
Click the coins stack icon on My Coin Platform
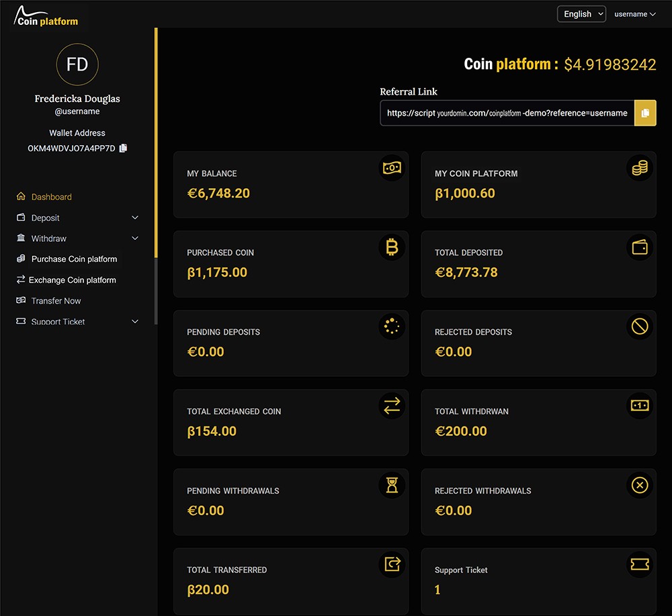pyautogui.click(x=640, y=168)
